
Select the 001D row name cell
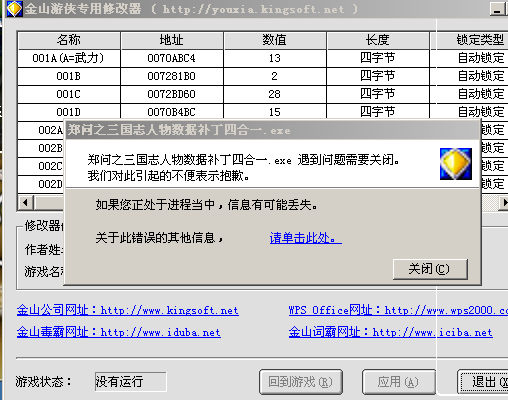coord(69,112)
